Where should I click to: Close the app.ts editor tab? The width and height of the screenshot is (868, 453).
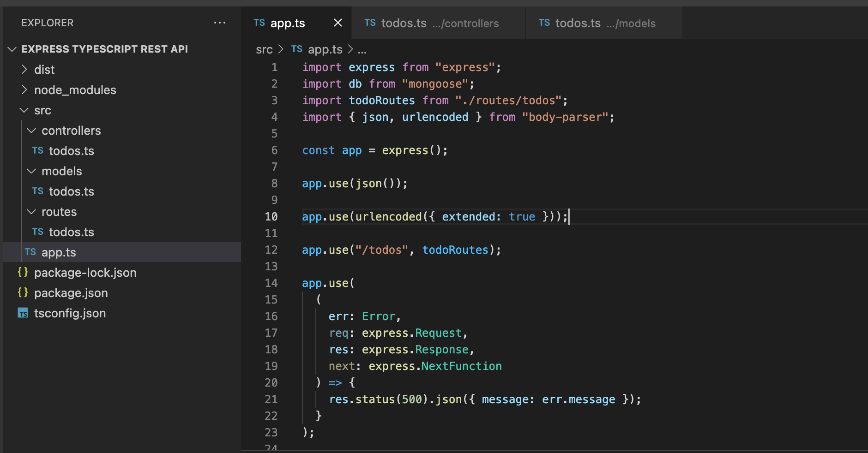click(x=338, y=23)
